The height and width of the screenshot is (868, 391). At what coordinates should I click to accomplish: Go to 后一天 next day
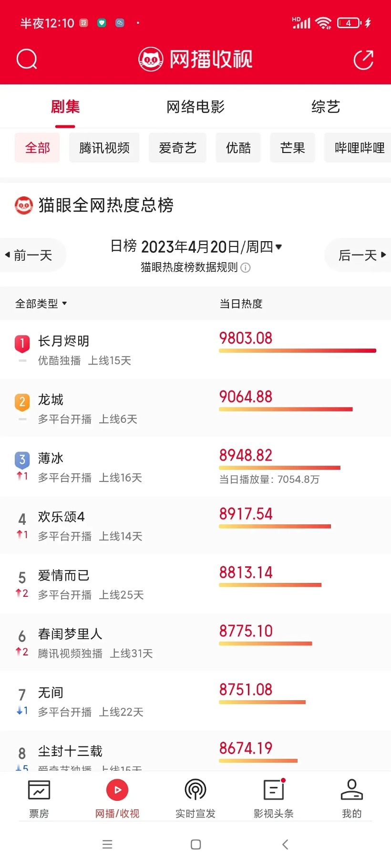coord(361,255)
